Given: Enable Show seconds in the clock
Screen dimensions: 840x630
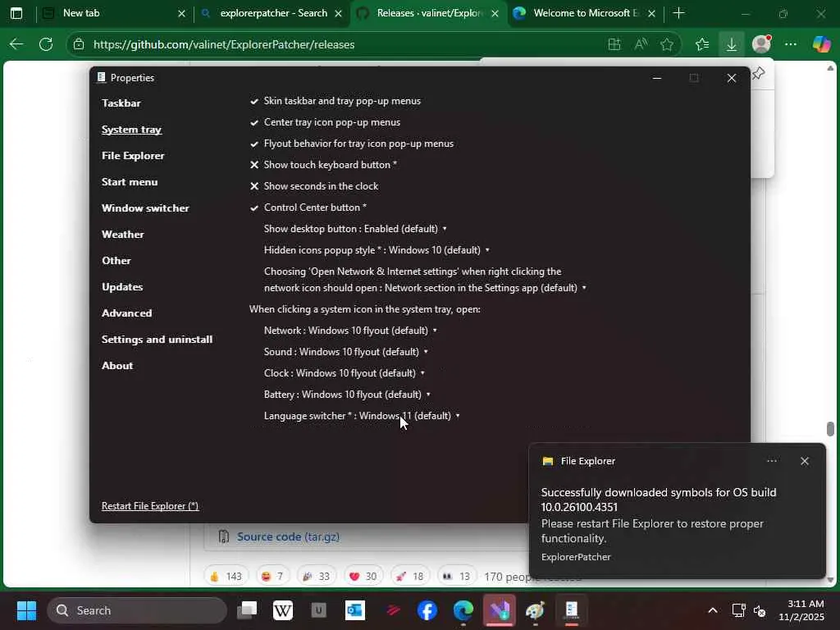Looking at the screenshot, I should coord(314,186).
